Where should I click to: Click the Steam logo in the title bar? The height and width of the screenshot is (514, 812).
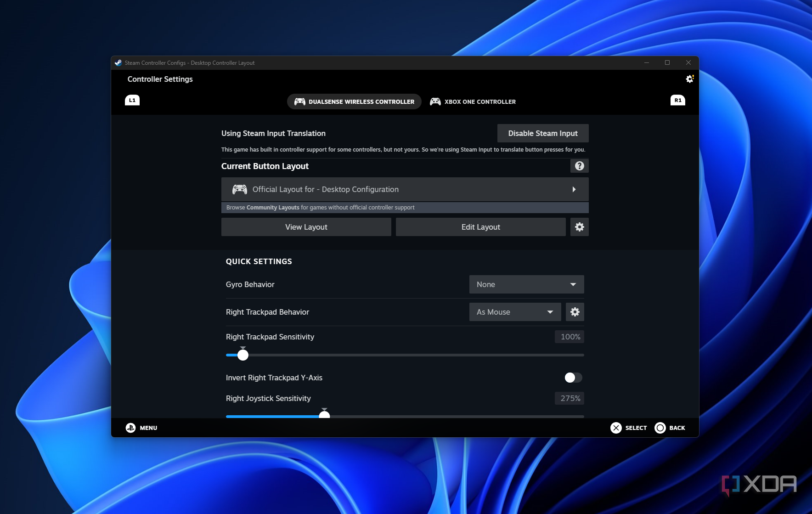pos(118,63)
